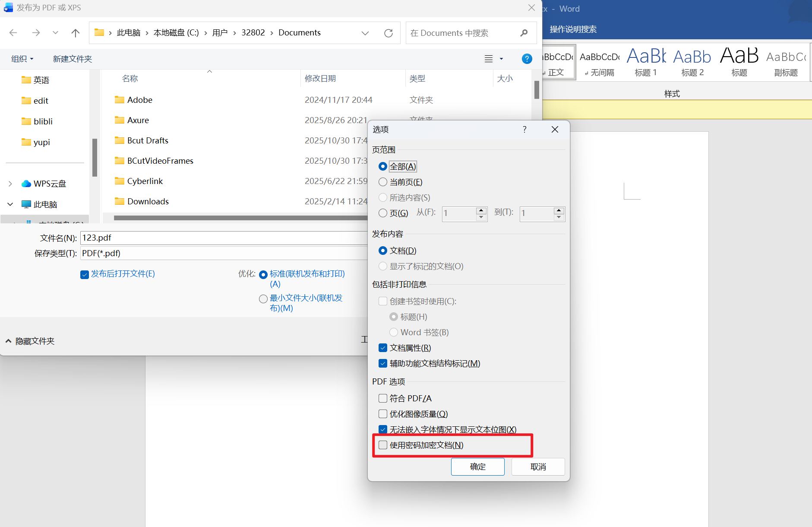Click the question mark in Options dialog
812x527 pixels.
click(x=524, y=130)
